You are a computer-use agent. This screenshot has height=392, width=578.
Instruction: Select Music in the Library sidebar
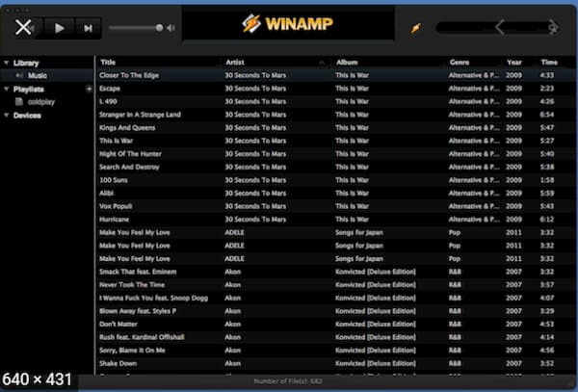coord(38,75)
